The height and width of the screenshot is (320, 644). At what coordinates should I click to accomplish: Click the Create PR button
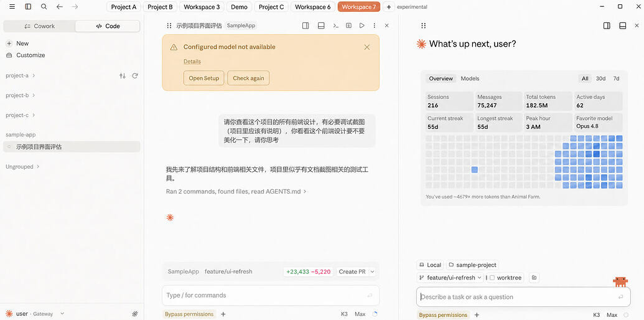click(352, 271)
